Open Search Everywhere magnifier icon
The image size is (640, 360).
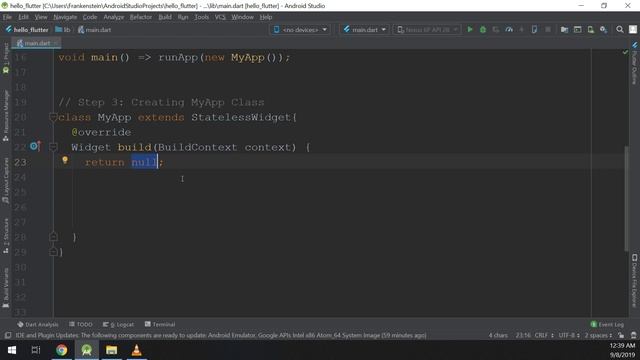[620, 29]
